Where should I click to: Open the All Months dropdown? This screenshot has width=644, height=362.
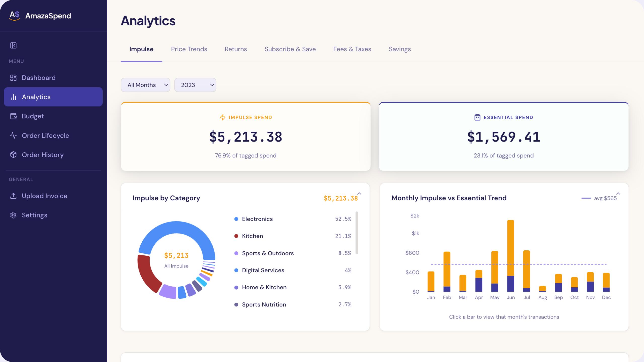(x=145, y=85)
